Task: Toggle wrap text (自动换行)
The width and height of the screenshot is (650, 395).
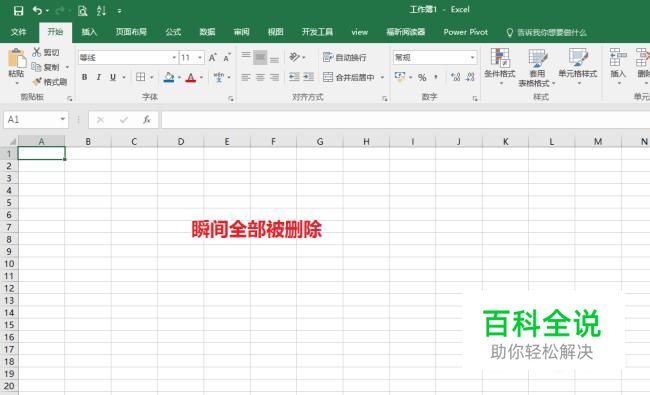Action: (344, 57)
